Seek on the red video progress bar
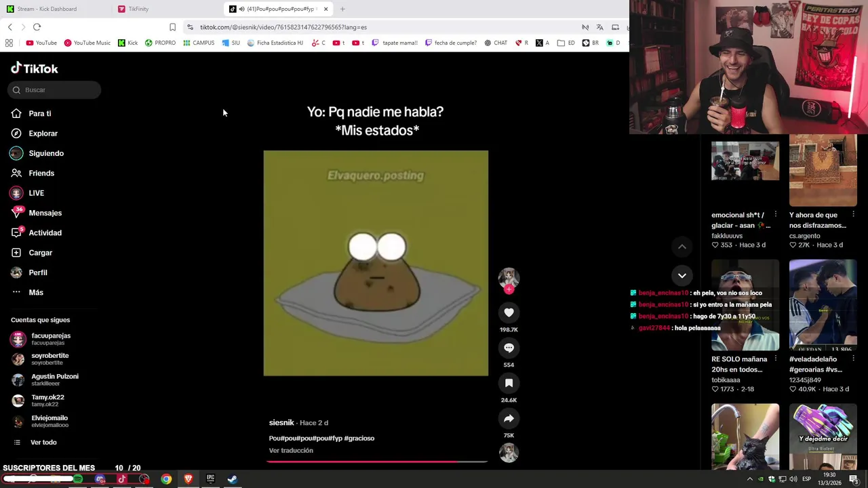Screen dimensions: 868x488 point(376,462)
